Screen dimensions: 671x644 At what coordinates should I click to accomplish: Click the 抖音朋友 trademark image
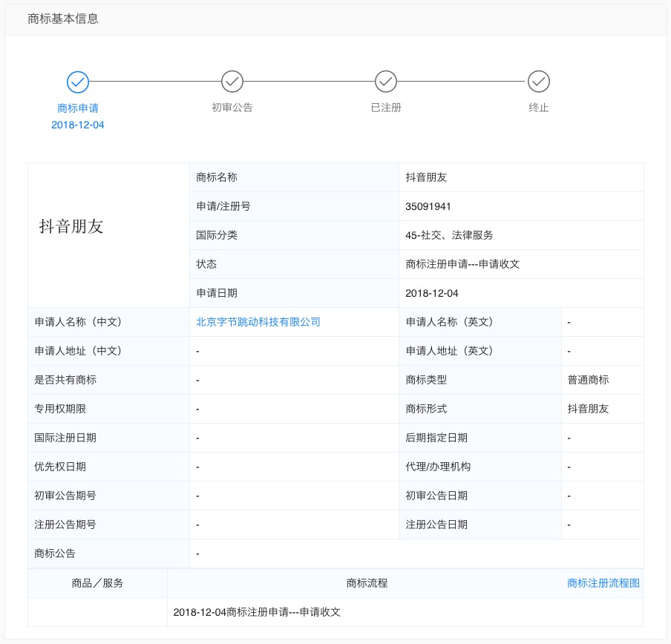tap(71, 227)
